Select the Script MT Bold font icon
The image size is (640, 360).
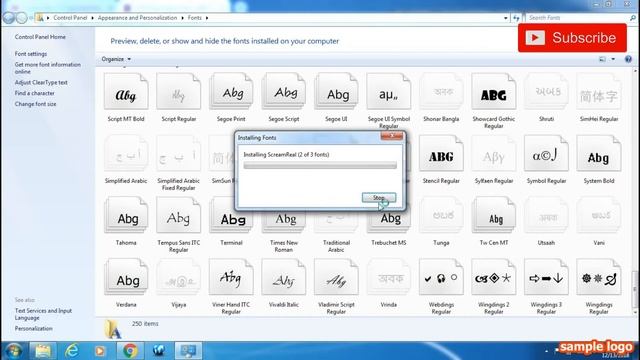click(x=126, y=92)
